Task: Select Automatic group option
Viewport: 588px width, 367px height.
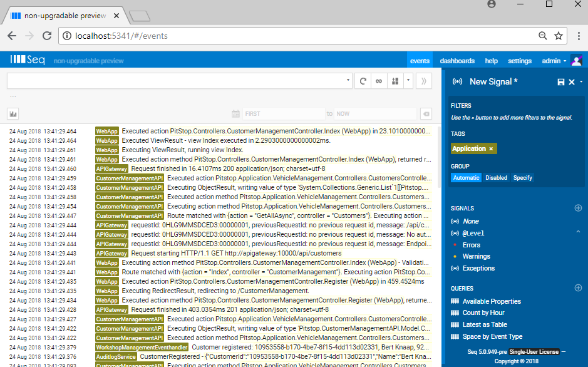Action: click(466, 178)
